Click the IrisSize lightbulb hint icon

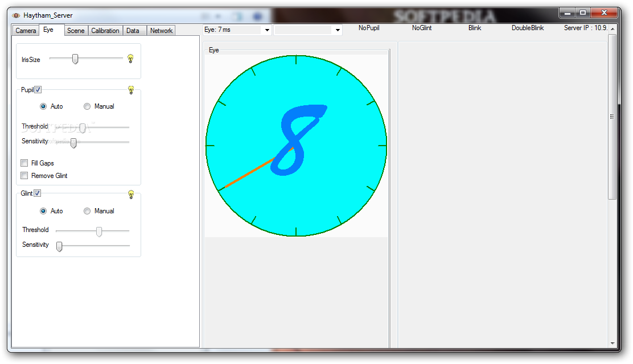tap(130, 59)
